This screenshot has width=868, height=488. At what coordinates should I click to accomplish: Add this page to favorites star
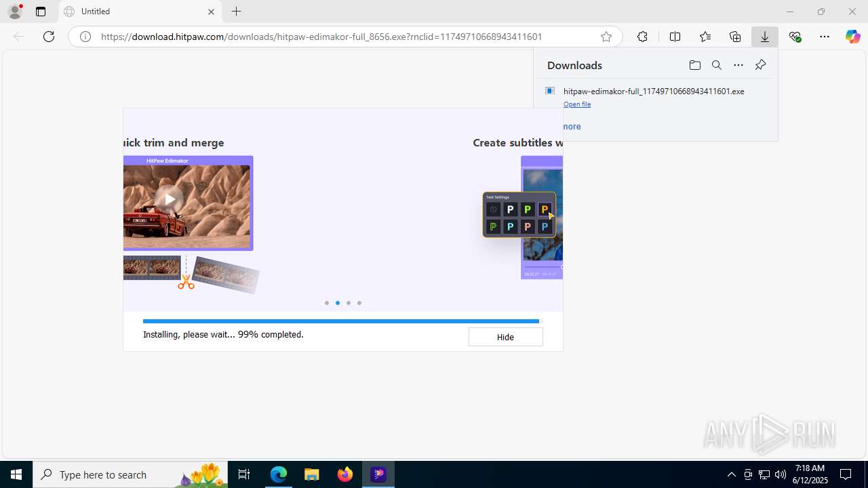coord(606,37)
